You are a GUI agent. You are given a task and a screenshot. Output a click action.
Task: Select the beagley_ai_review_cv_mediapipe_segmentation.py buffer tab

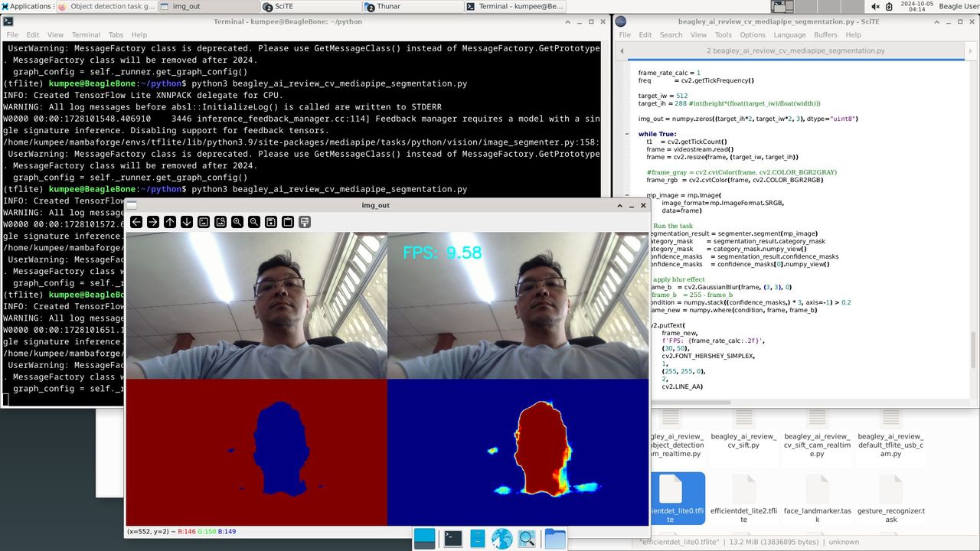tap(795, 51)
